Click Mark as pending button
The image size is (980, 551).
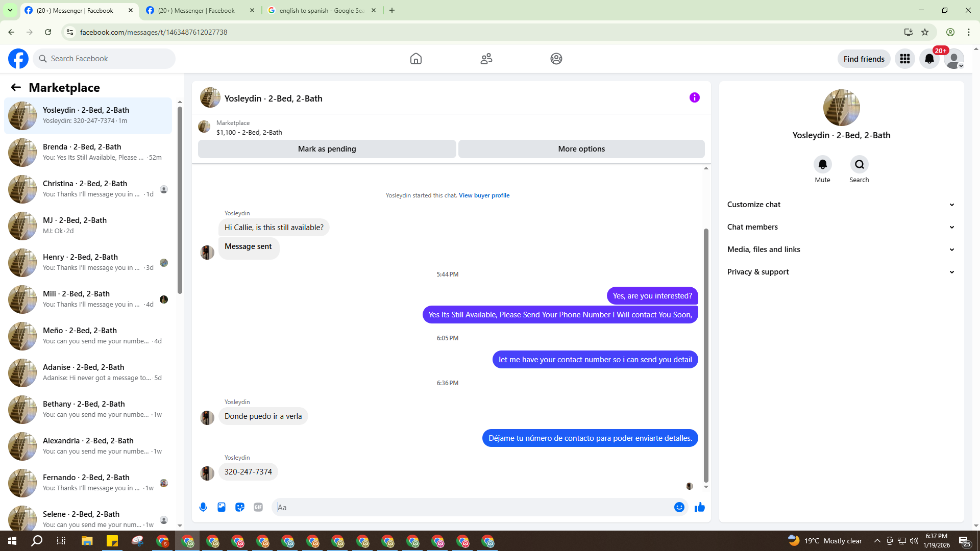(327, 149)
